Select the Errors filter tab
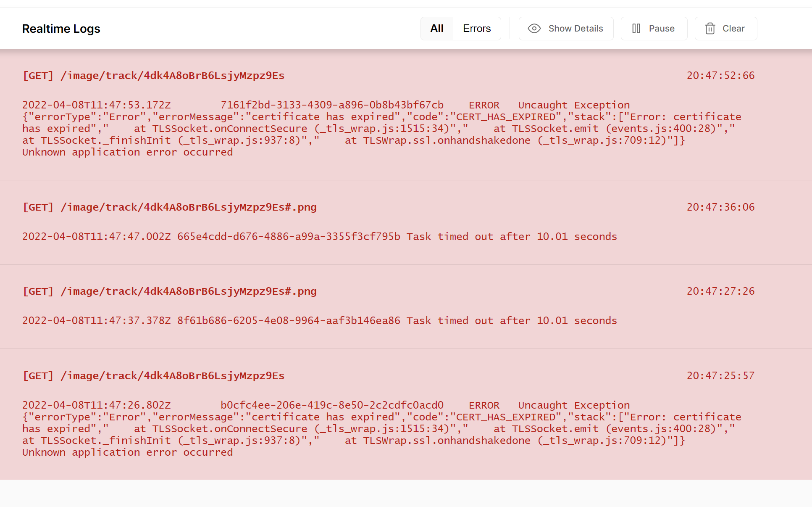Screen dimensions: 812x507 click(x=477, y=28)
